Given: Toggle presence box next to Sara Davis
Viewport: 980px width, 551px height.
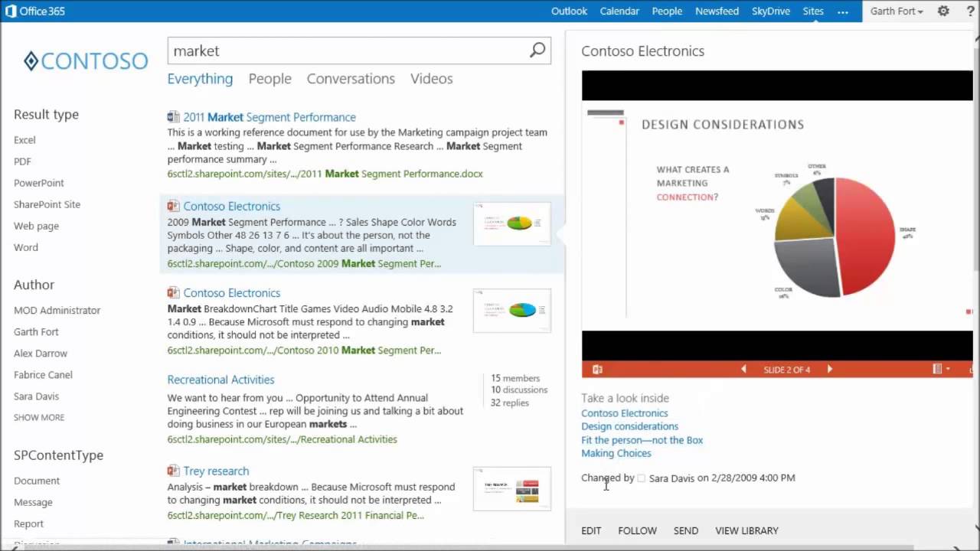Looking at the screenshot, I should (642, 478).
